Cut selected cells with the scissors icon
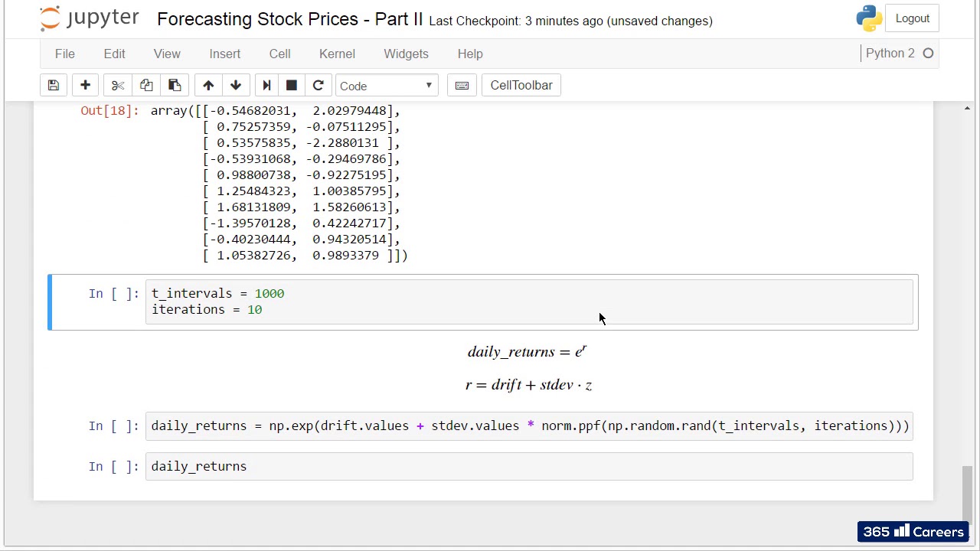 pos(118,86)
